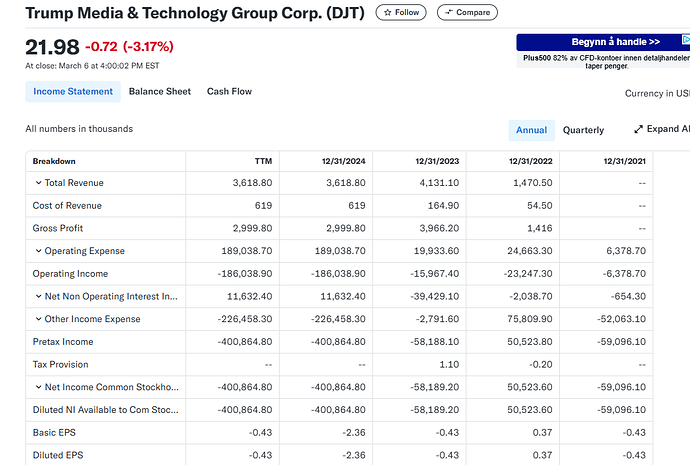This screenshot has height=465, width=690.
Task: Click Pretax Income value 50,523.80
Action: [530, 342]
